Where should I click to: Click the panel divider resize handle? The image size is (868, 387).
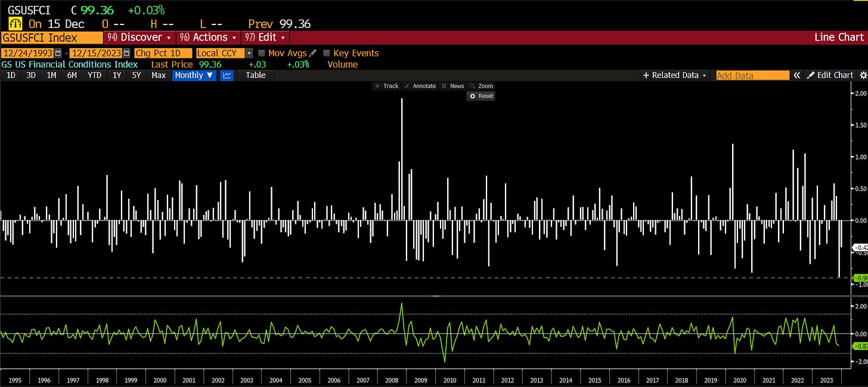click(435, 295)
